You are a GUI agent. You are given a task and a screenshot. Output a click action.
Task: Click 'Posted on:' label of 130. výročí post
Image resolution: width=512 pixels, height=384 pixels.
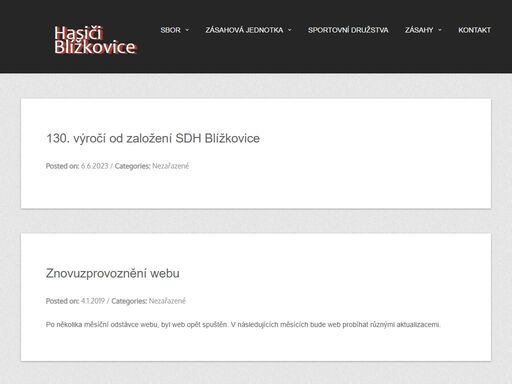63,166
